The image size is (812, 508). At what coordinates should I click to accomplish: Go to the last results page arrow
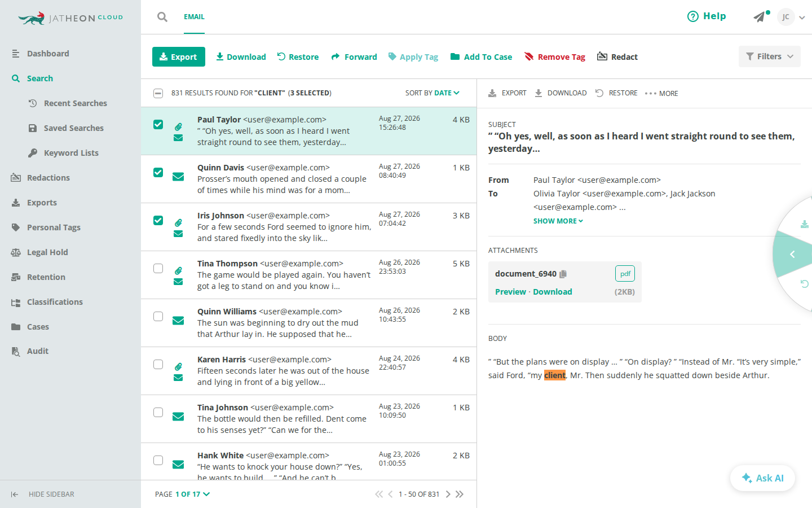(x=460, y=494)
